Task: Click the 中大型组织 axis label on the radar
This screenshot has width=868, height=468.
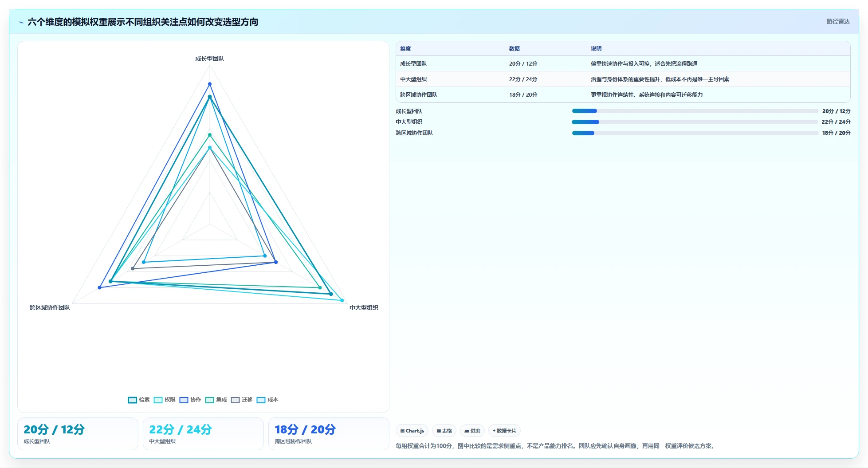Action: pyautogui.click(x=364, y=307)
